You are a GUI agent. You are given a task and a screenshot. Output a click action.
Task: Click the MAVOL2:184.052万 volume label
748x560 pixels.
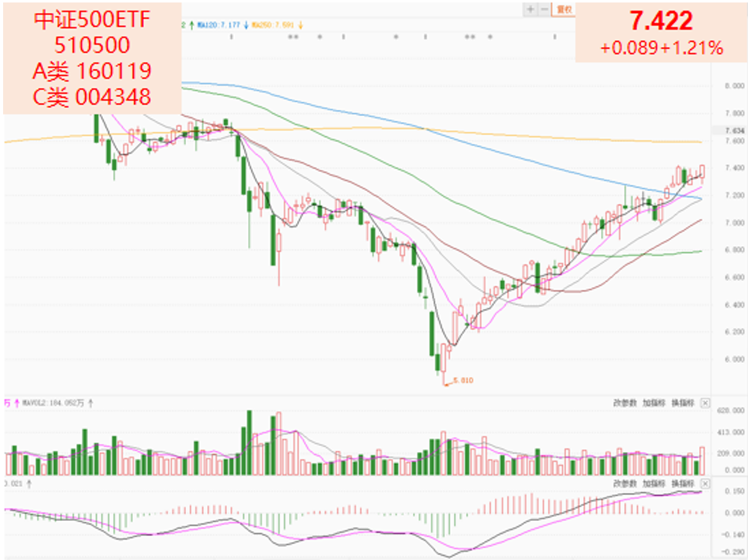click(x=53, y=403)
